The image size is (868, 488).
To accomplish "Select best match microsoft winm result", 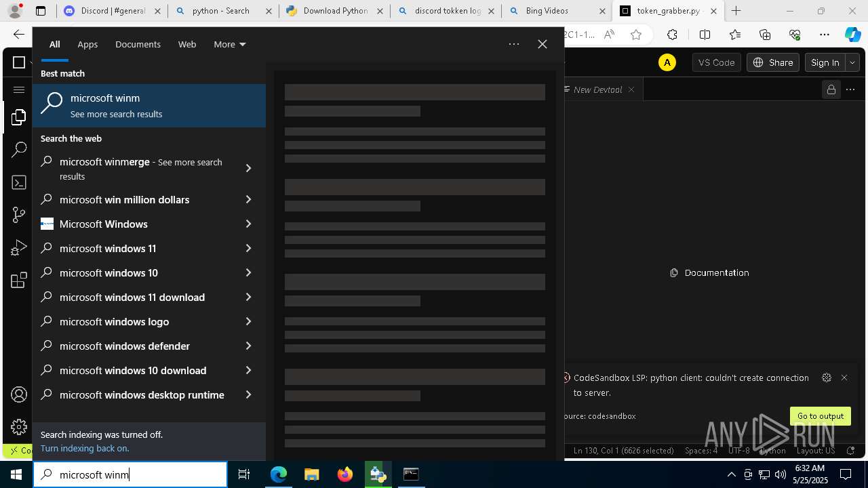I will click(x=149, y=106).
